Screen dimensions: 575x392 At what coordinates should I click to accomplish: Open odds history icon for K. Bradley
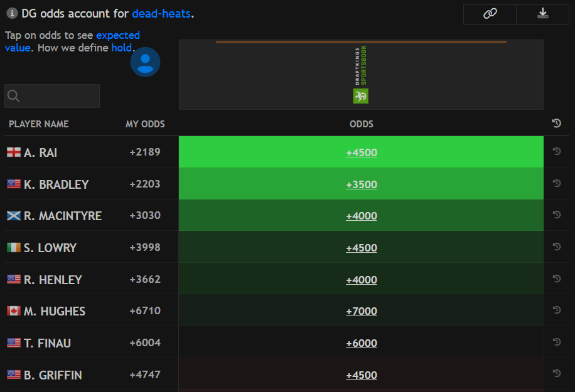(556, 183)
